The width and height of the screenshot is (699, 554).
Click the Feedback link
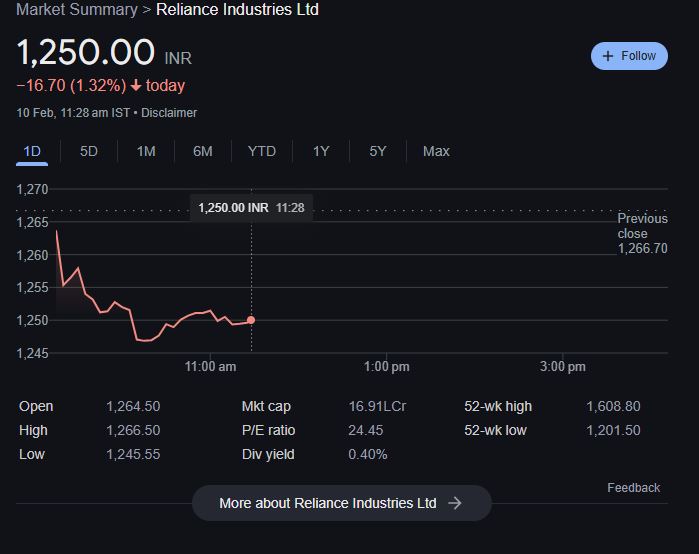tap(633, 488)
